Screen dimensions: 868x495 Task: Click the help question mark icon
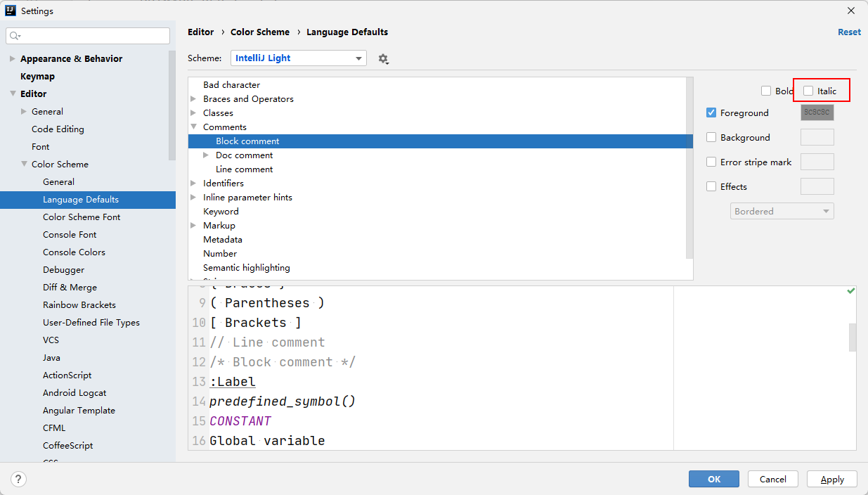[18, 479]
